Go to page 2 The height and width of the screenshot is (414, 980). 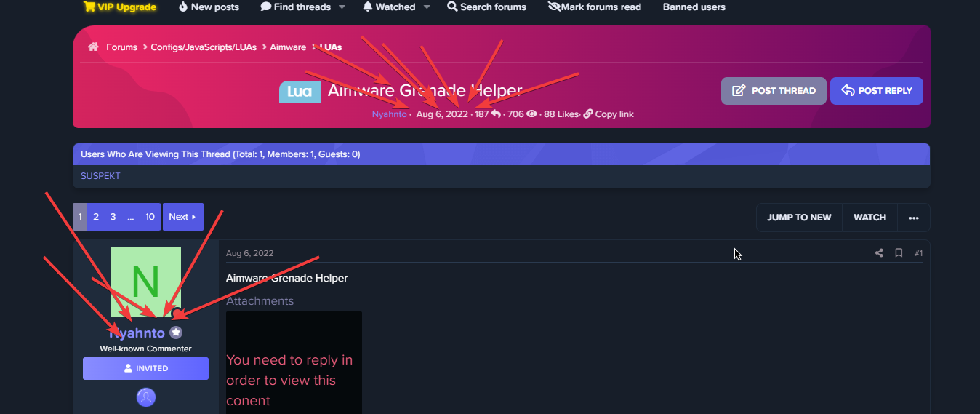(96, 217)
